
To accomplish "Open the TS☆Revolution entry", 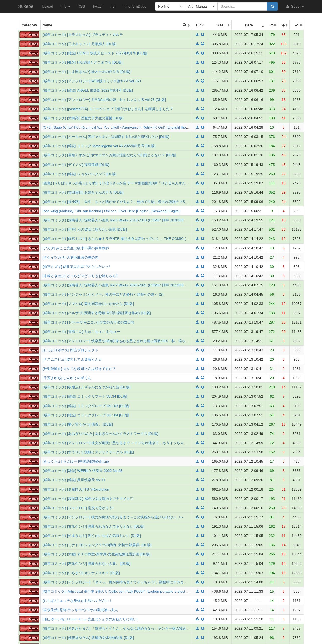I will 76,489.
